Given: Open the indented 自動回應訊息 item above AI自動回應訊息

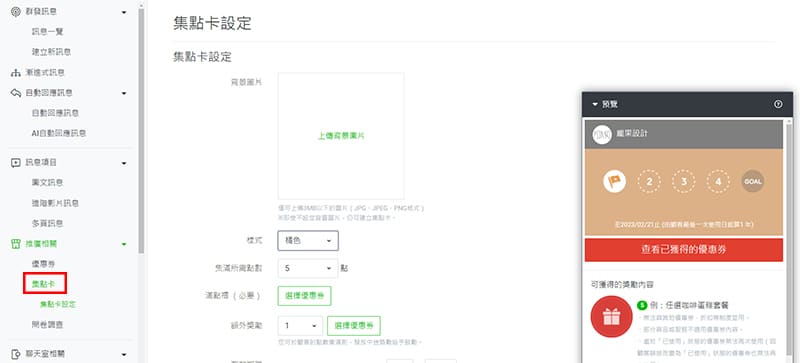Looking at the screenshot, I should pos(55,113).
